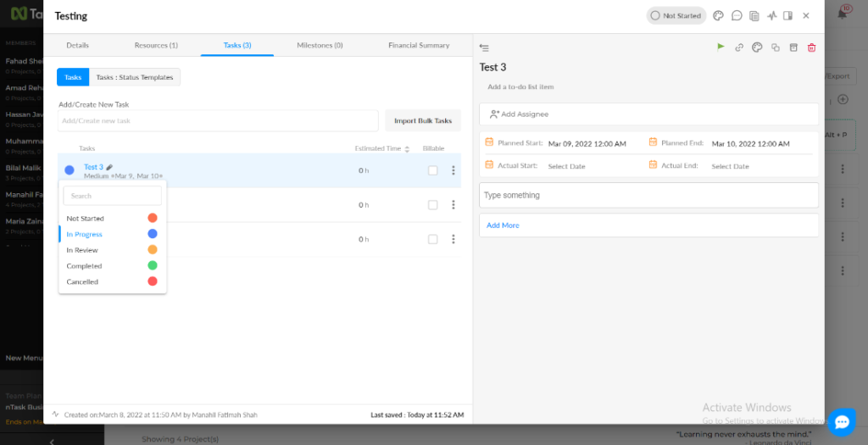The width and height of the screenshot is (868, 445).
Task: Open the Not Started project status dropdown
Action: [676, 15]
